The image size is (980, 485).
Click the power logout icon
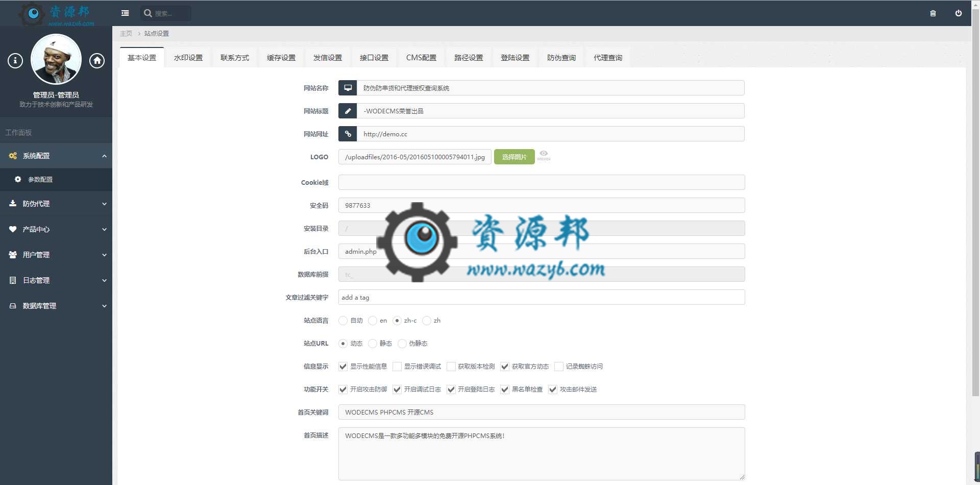point(958,13)
